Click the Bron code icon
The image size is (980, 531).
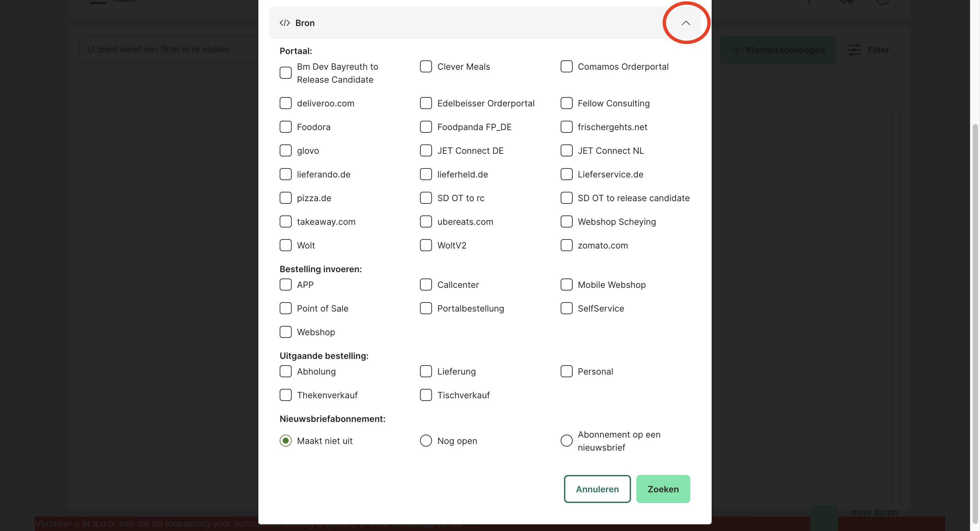pyautogui.click(x=285, y=23)
